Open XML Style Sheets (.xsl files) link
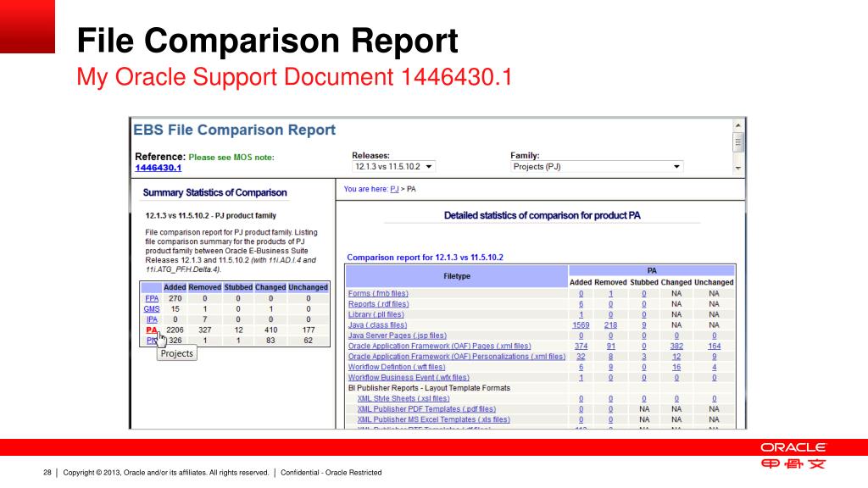The height and width of the screenshot is (488, 868). (403, 398)
